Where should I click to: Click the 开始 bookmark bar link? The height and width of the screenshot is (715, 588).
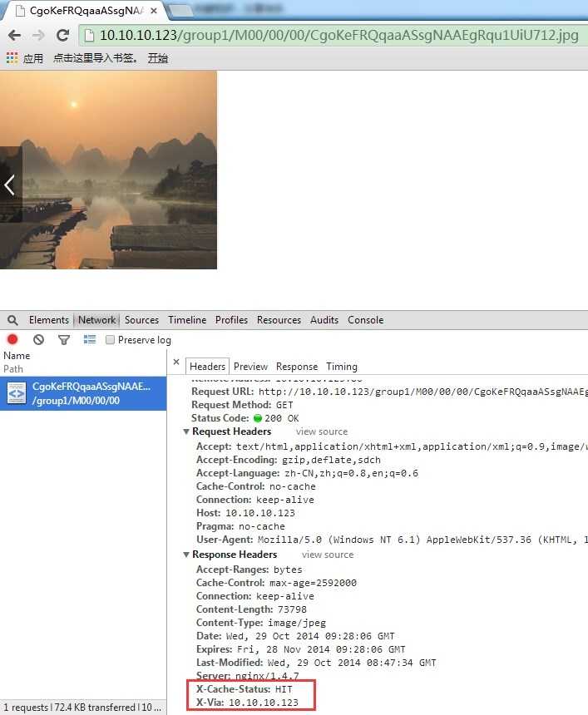158,58
